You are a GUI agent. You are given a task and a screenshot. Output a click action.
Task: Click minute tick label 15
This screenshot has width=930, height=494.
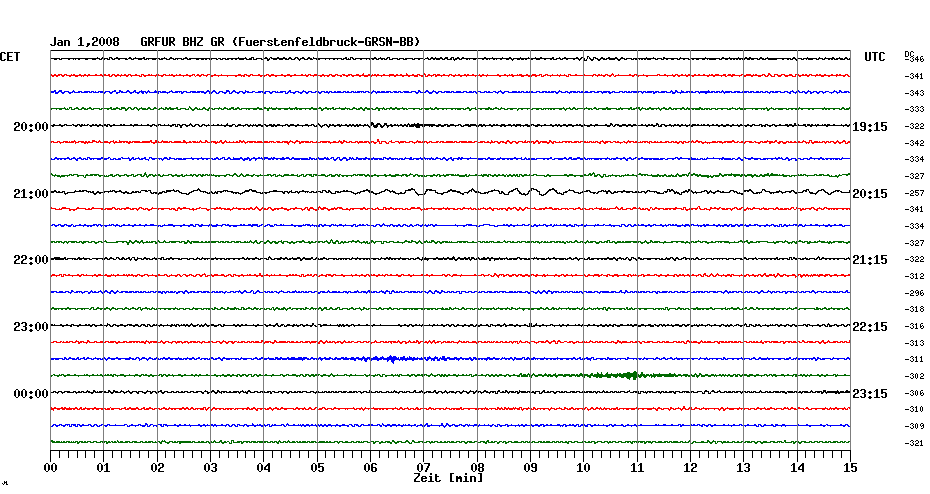(x=851, y=468)
